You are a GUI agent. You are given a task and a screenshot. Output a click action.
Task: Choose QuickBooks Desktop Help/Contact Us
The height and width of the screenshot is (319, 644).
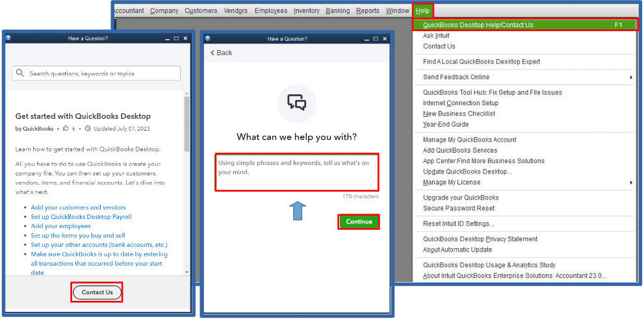525,25
